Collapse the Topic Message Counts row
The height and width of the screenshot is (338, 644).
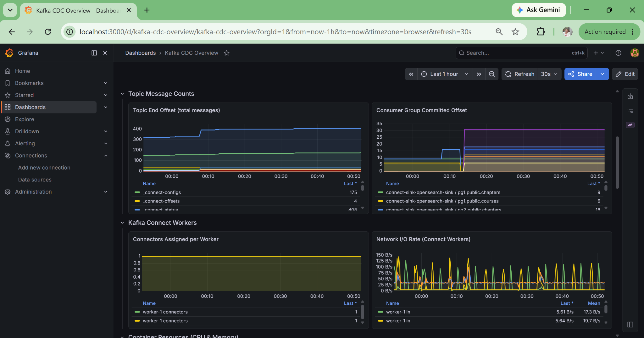click(122, 94)
